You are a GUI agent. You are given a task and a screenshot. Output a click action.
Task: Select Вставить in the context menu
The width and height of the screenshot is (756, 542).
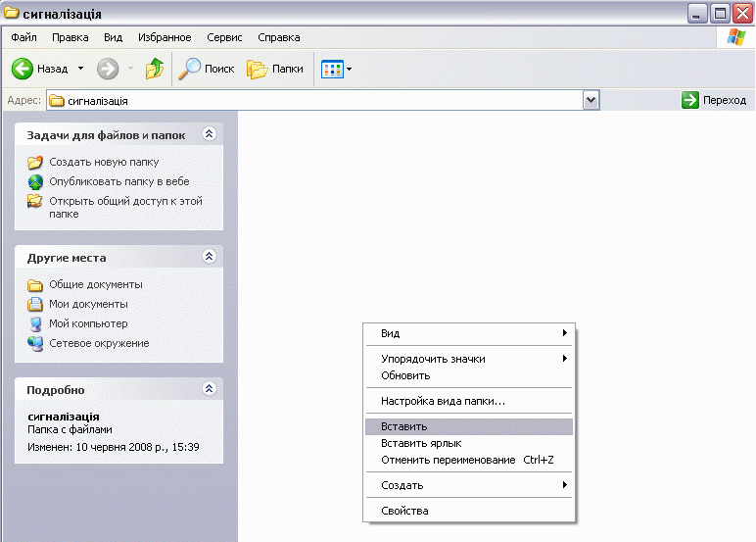click(403, 426)
